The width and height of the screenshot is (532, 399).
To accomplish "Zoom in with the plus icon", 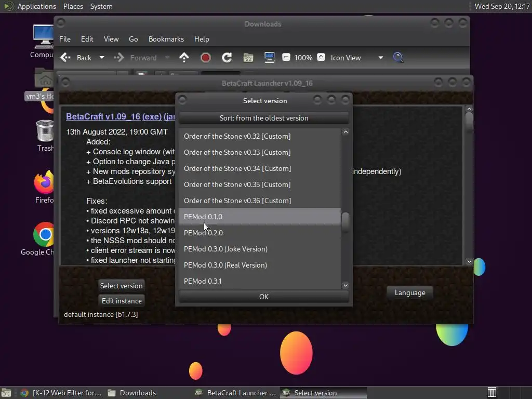I will (x=321, y=57).
